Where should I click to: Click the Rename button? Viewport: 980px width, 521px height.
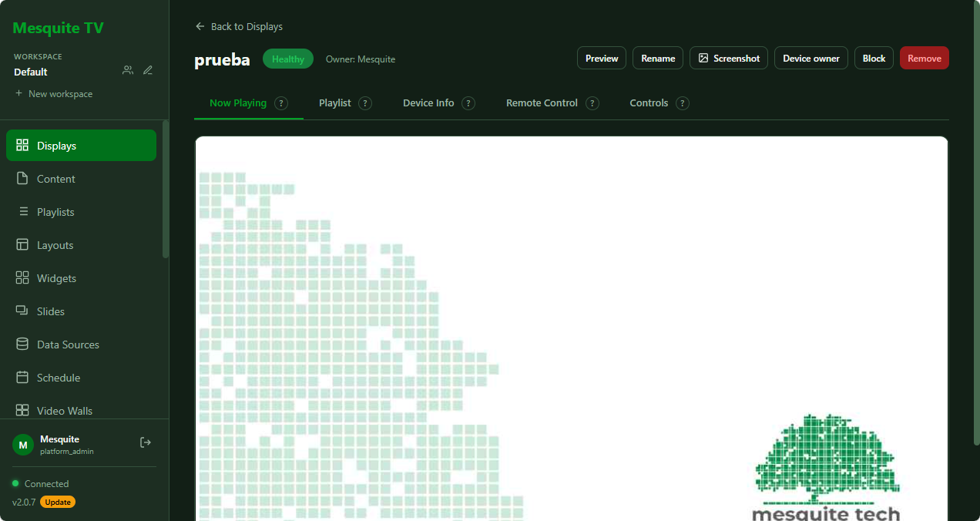coord(658,59)
